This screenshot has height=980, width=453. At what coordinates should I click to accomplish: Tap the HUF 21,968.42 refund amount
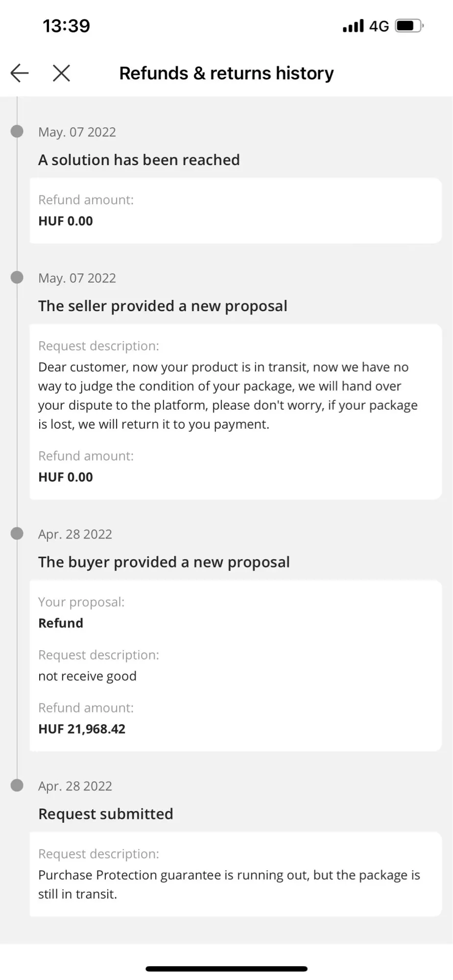click(x=82, y=729)
